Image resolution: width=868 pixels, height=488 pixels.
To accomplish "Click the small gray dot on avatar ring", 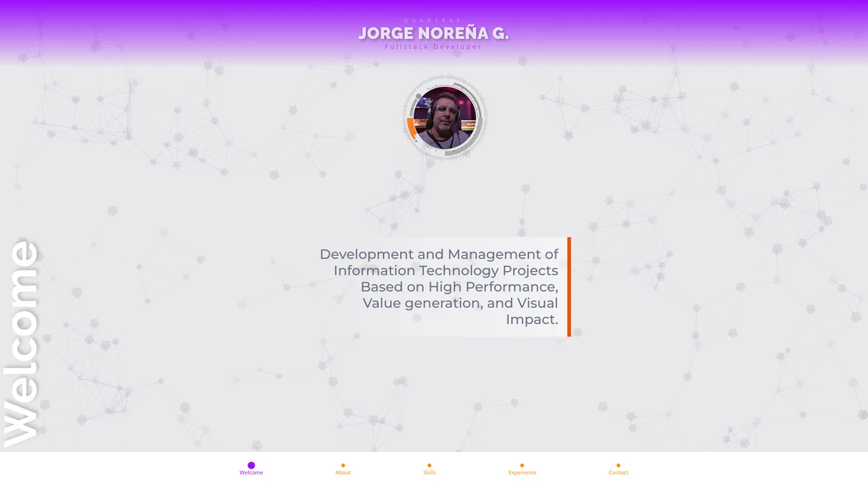I will (x=419, y=96).
